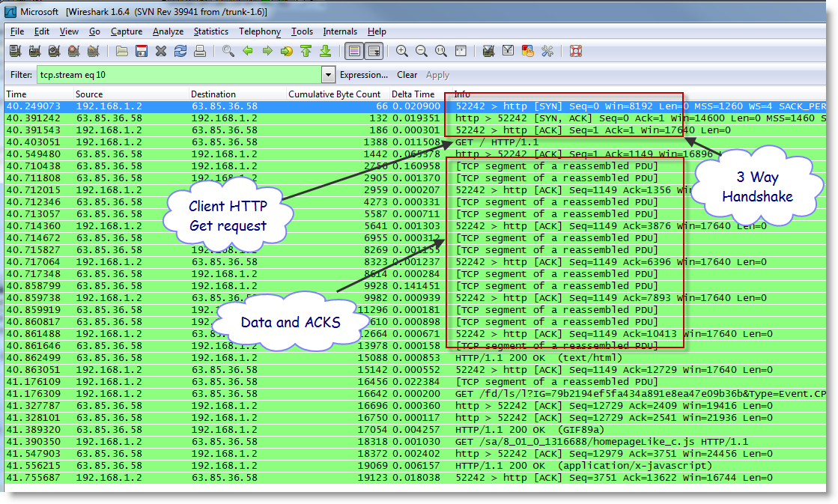Select packet row 'HTTP/1.1 200 OK (GIF89a)'
Image resolution: width=838 pixels, height=504 pixels.
point(415,430)
